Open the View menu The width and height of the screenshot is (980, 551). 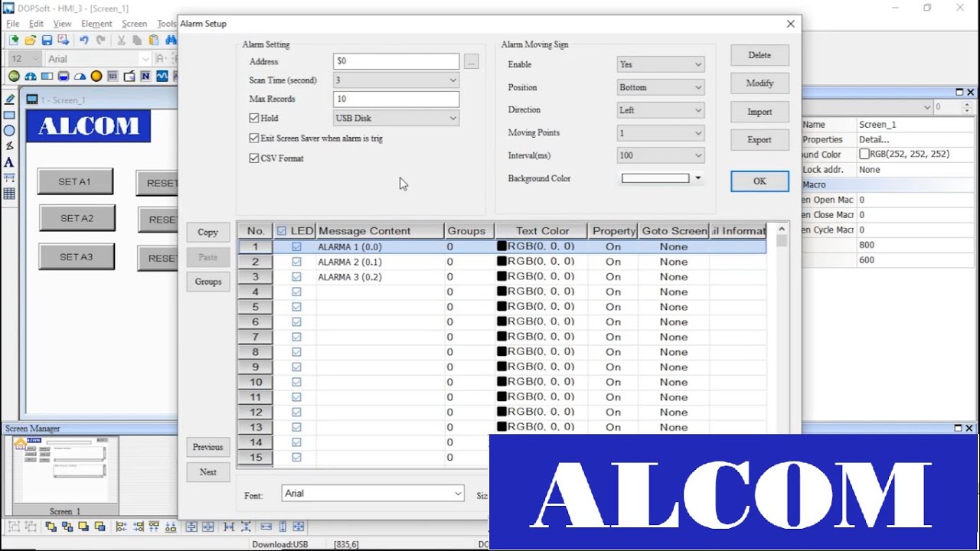[x=62, y=24]
